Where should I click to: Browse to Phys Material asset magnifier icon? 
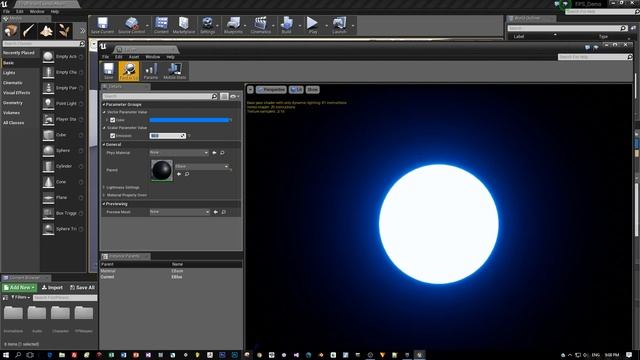click(222, 153)
